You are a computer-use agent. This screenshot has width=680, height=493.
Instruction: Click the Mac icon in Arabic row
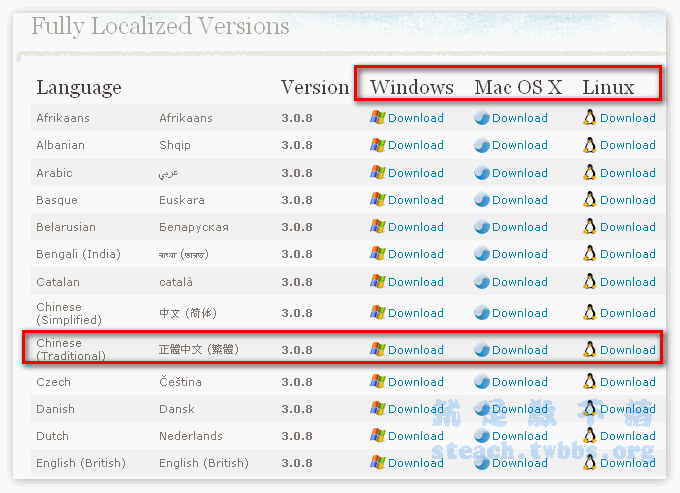click(x=482, y=173)
